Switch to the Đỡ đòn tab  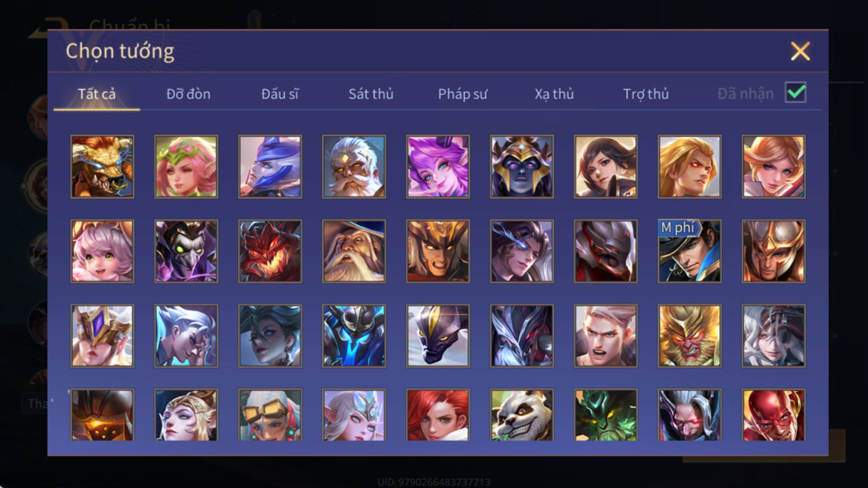[188, 94]
